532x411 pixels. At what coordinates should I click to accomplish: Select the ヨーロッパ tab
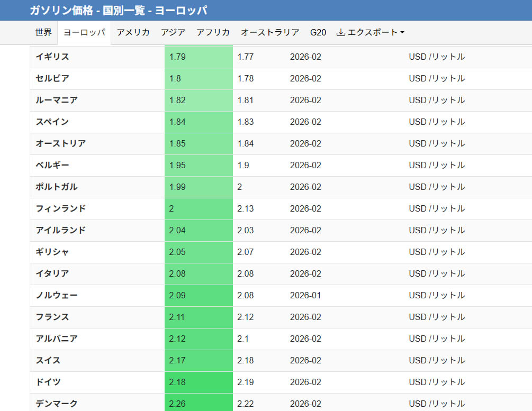(84, 32)
